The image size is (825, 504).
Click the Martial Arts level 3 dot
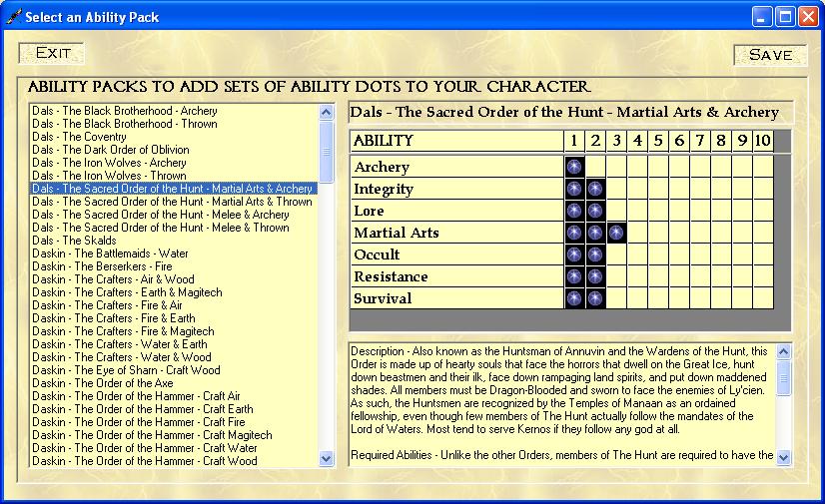point(616,233)
